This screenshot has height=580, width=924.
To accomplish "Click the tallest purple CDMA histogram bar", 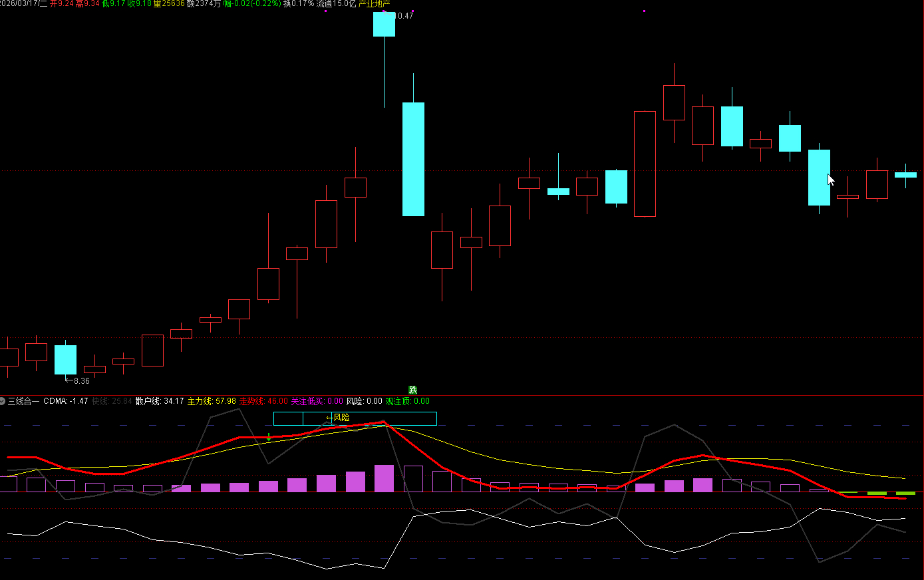I will click(x=384, y=478).
